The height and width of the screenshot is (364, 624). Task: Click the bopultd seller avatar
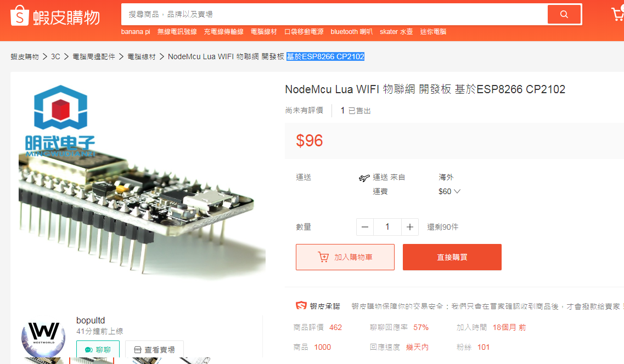43,338
